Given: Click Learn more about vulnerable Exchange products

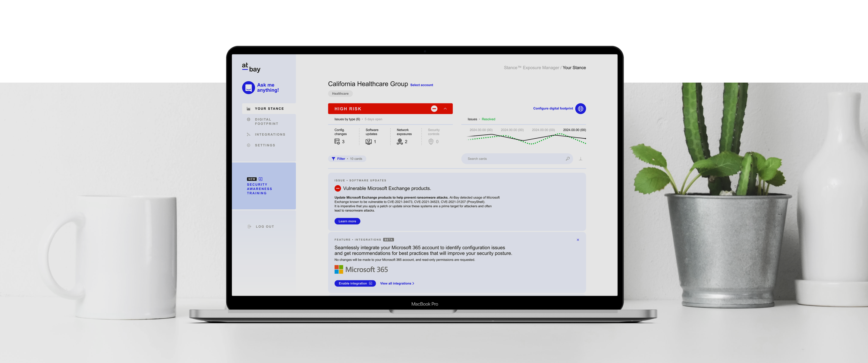Looking at the screenshot, I should pyautogui.click(x=347, y=221).
